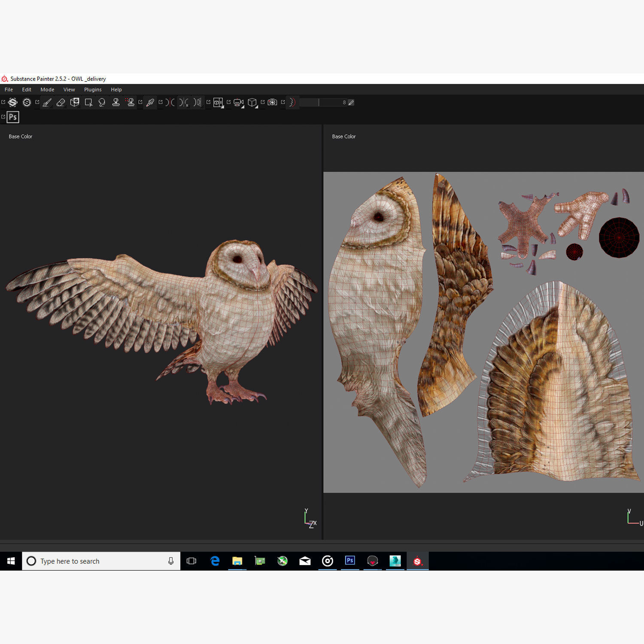Toggle the symmetry mirror option
The width and height of the screenshot is (644, 644).
click(170, 103)
